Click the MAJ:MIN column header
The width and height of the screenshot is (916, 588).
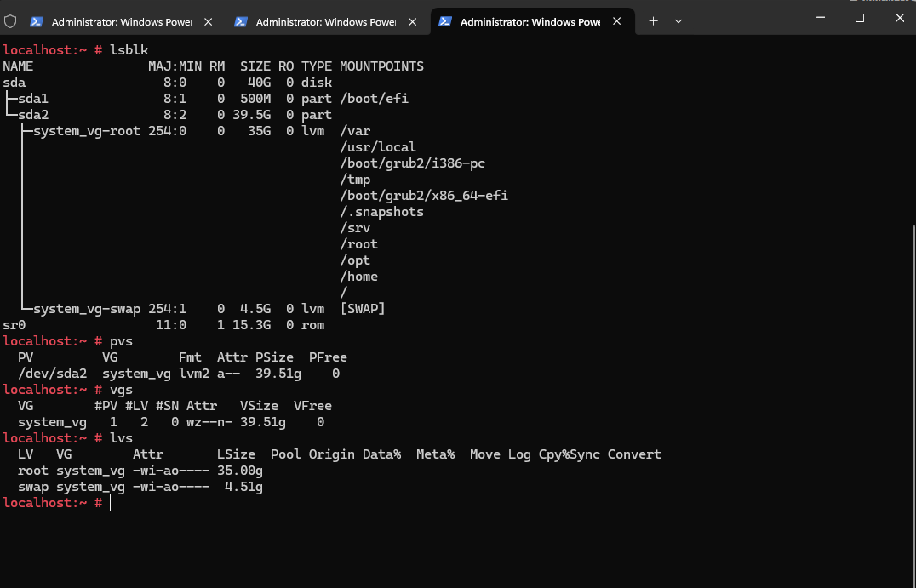pyautogui.click(x=175, y=66)
